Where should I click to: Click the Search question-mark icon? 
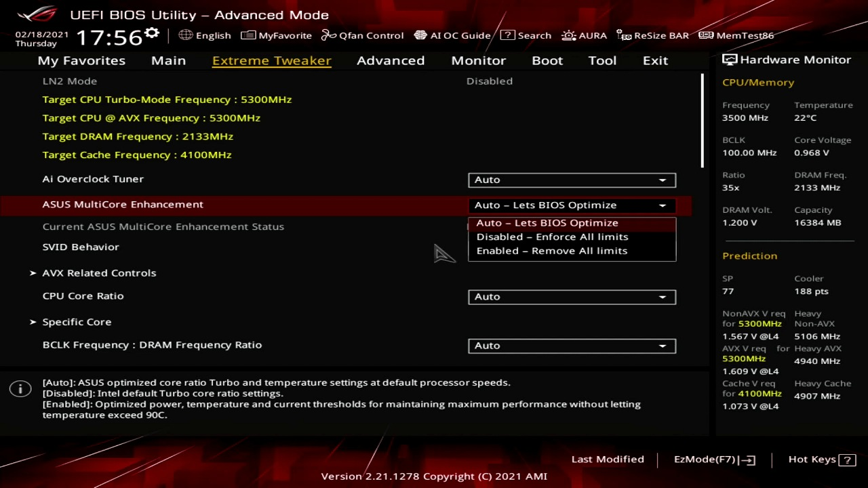click(x=507, y=35)
